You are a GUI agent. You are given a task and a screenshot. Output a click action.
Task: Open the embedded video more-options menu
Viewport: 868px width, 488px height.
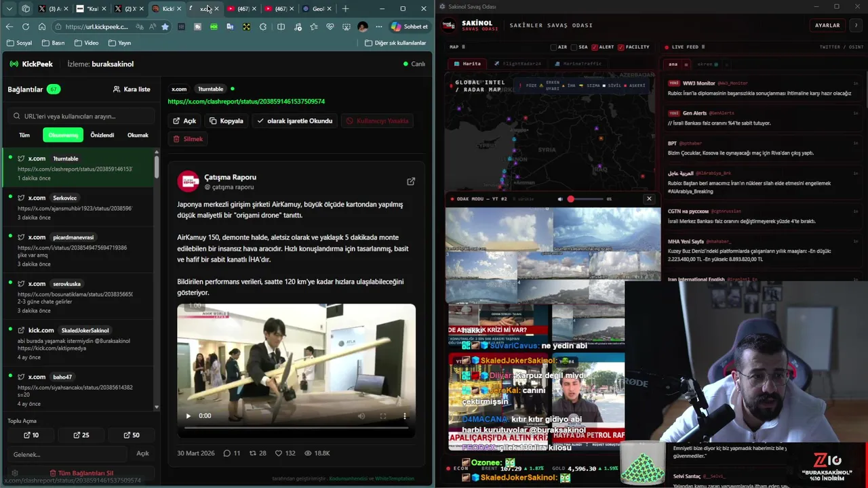pos(405,415)
